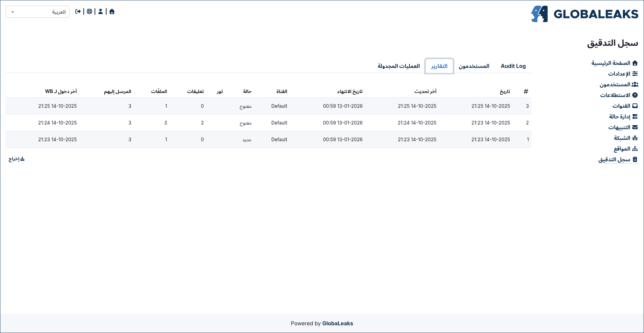Click the مفتوح status in row 2
Screen dimensions: 644x333
pos(245,123)
